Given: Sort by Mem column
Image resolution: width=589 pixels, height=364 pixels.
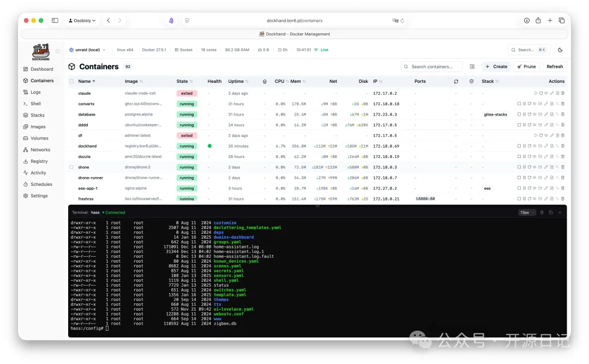Looking at the screenshot, I should [298, 81].
